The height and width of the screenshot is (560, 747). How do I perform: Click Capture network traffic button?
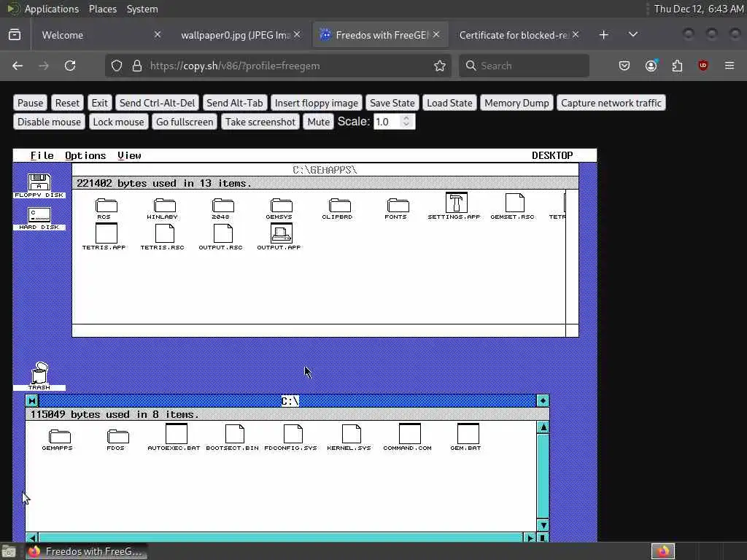click(611, 103)
